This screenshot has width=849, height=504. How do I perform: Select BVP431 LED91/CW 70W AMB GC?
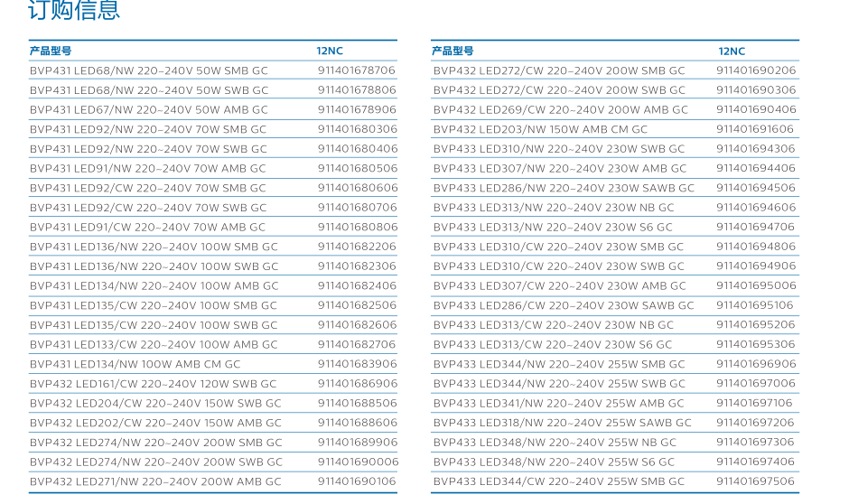click(x=147, y=228)
